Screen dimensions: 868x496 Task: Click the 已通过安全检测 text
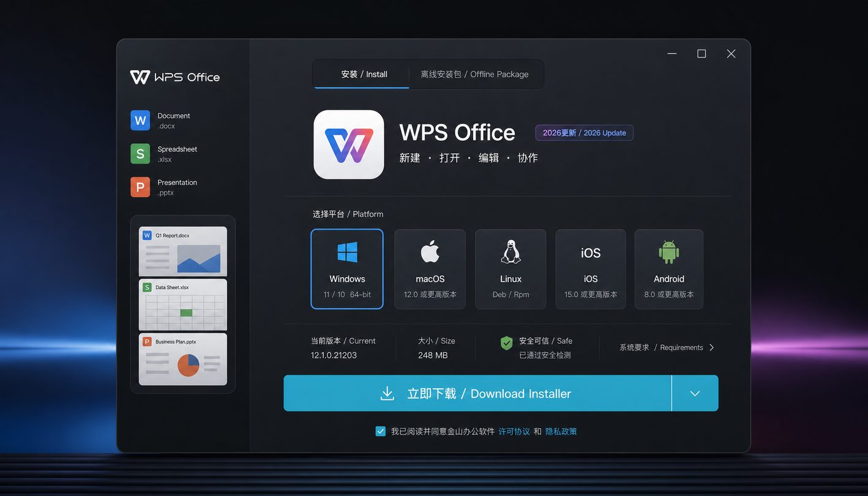(545, 355)
